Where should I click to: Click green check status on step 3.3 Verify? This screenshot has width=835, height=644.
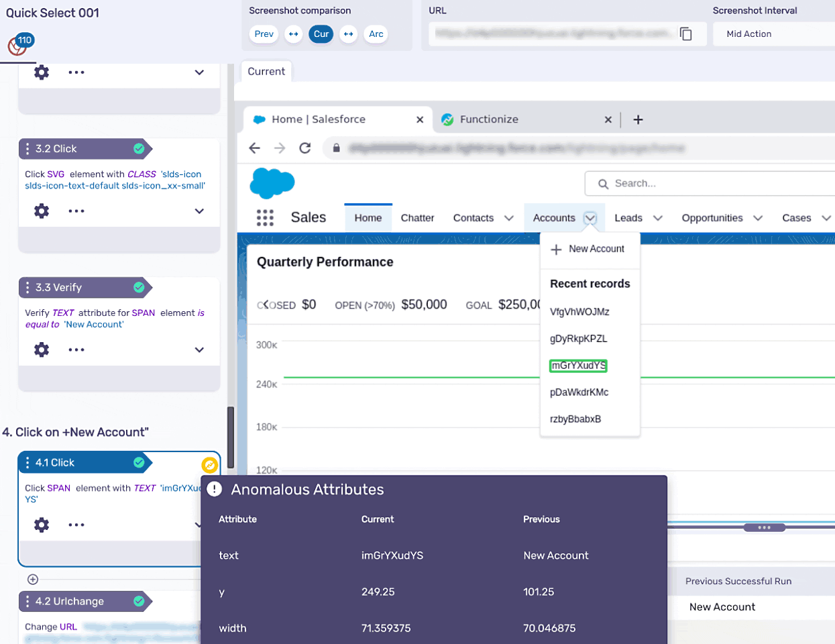pos(139,287)
